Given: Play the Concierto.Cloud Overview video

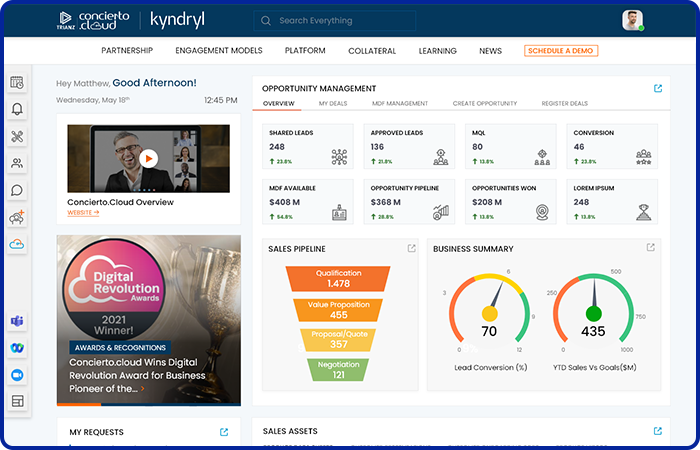Looking at the screenshot, I should tap(149, 158).
